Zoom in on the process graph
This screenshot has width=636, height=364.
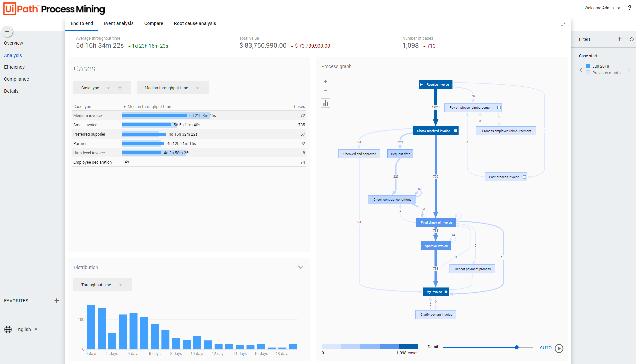326,82
